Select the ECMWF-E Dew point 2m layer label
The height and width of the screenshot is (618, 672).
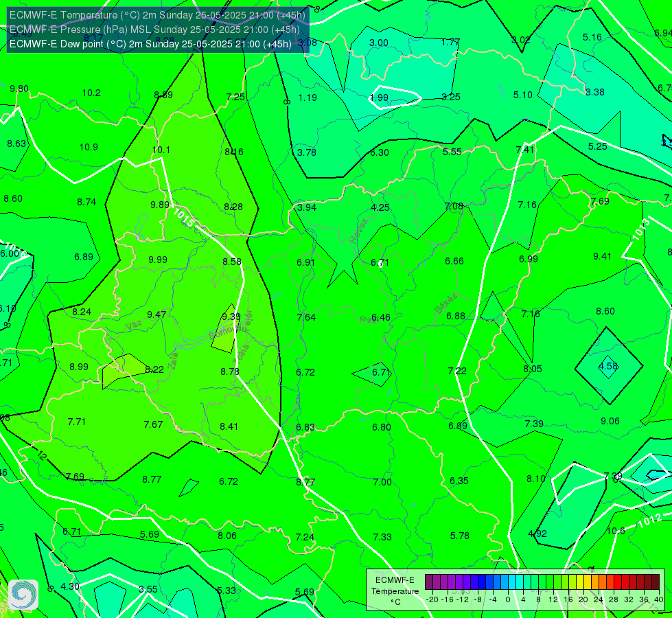point(150,44)
